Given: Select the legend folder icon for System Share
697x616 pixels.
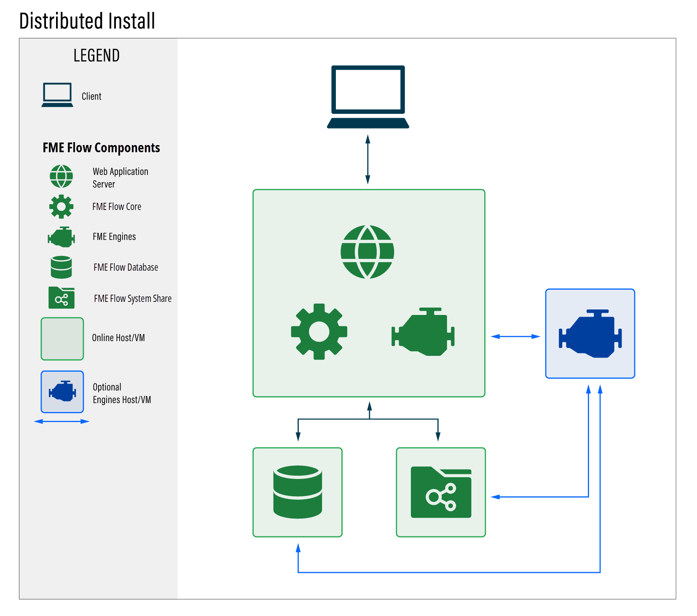Looking at the screenshot, I should tap(62, 298).
